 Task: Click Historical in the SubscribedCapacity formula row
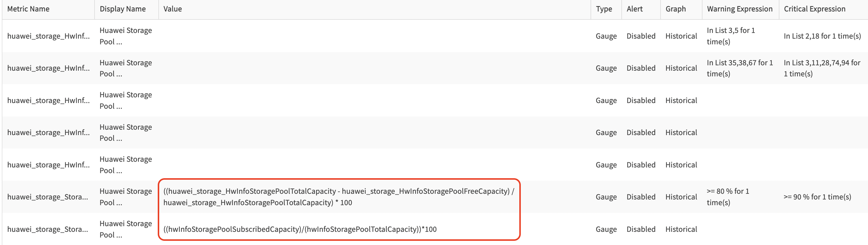pos(681,229)
